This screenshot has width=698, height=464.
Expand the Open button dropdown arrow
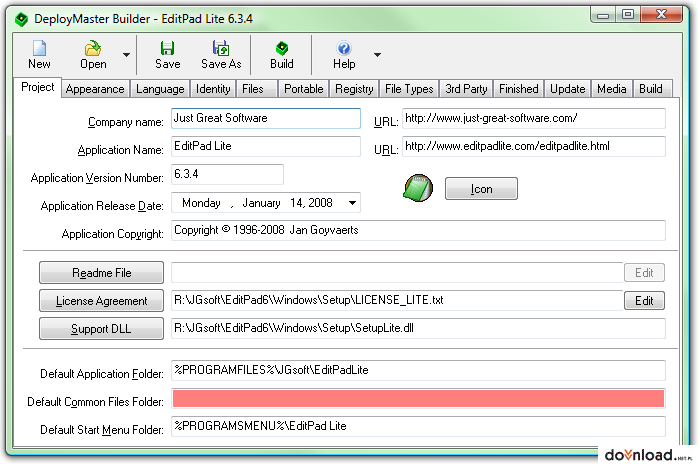(126, 55)
